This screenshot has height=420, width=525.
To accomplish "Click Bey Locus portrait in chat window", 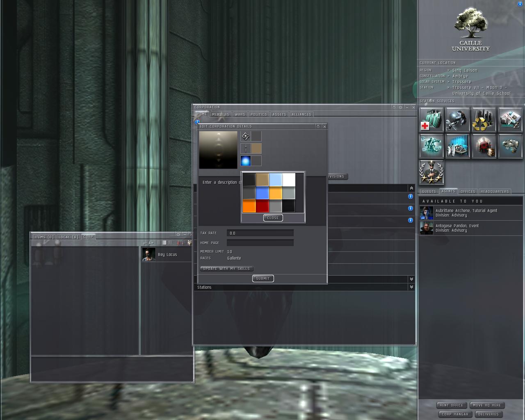I will pyautogui.click(x=149, y=254).
